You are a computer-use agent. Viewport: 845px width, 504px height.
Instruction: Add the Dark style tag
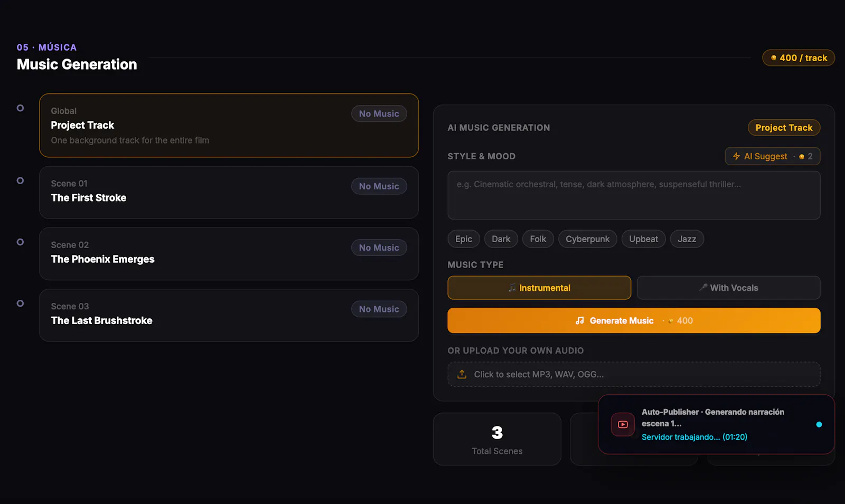(x=501, y=239)
